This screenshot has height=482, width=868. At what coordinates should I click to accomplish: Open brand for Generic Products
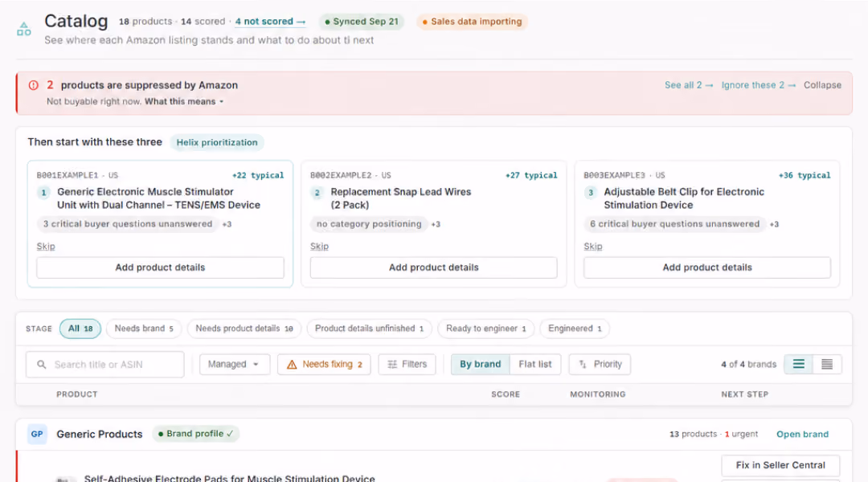point(802,435)
